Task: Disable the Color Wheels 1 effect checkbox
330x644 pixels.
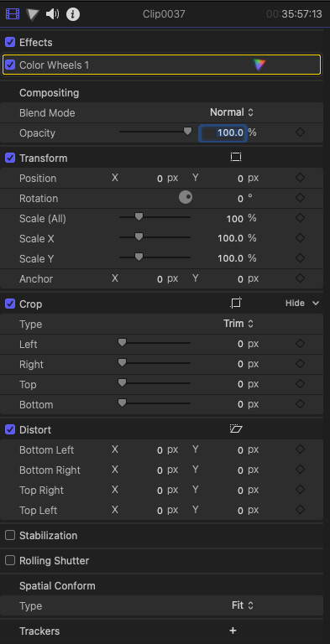Action: [10, 65]
